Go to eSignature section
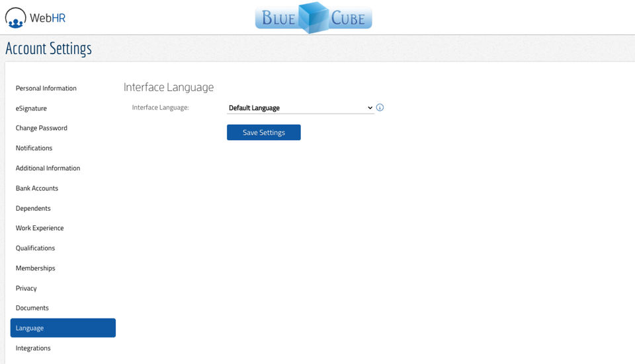The image size is (635, 364). [31, 108]
